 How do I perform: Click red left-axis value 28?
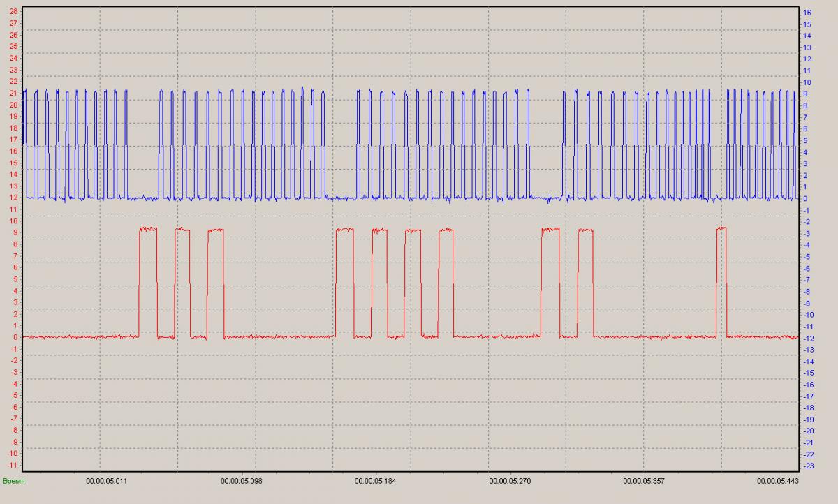[13, 12]
